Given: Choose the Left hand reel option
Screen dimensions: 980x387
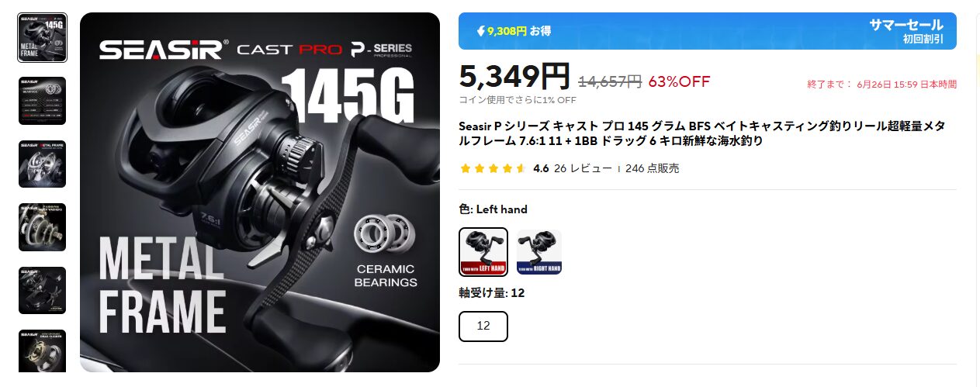Looking at the screenshot, I should click(483, 252).
